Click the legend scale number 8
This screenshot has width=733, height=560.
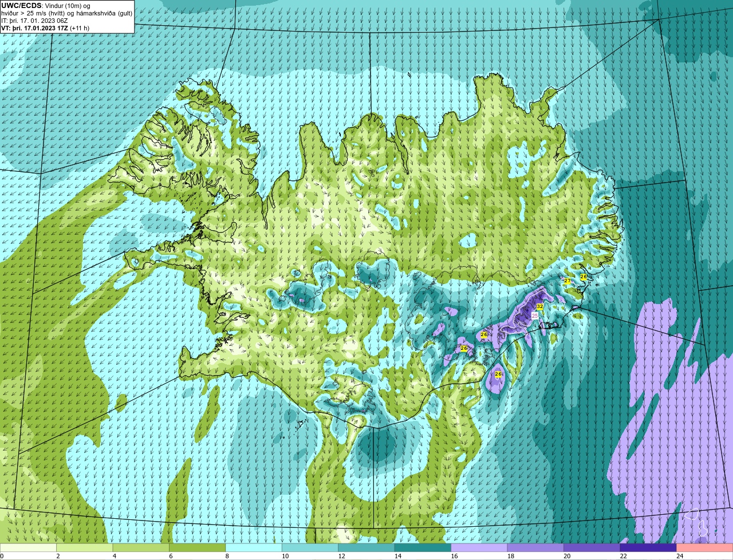(227, 556)
